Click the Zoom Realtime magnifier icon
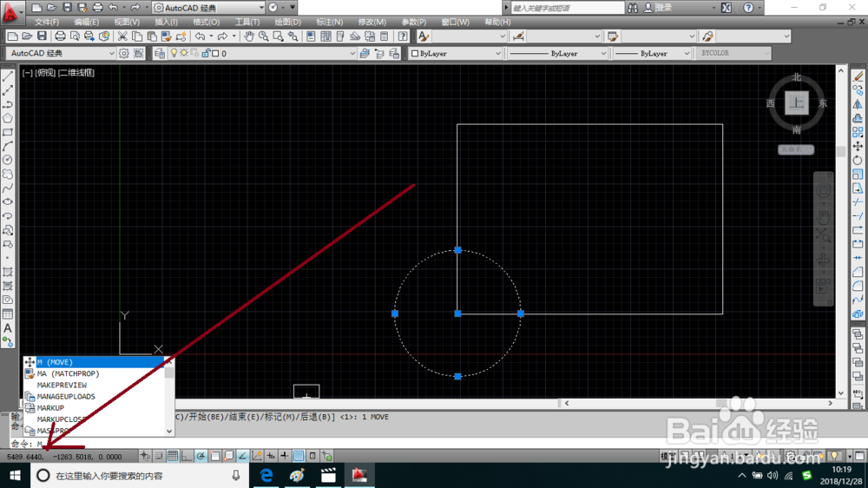 click(x=264, y=36)
